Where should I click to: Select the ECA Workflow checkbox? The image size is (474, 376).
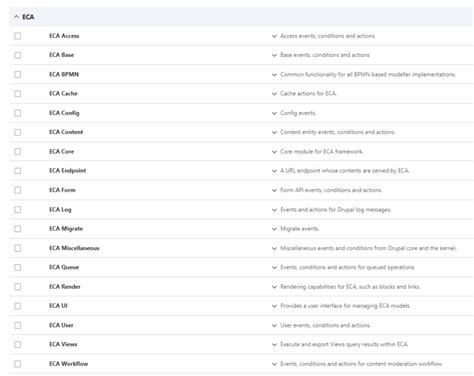(x=18, y=364)
